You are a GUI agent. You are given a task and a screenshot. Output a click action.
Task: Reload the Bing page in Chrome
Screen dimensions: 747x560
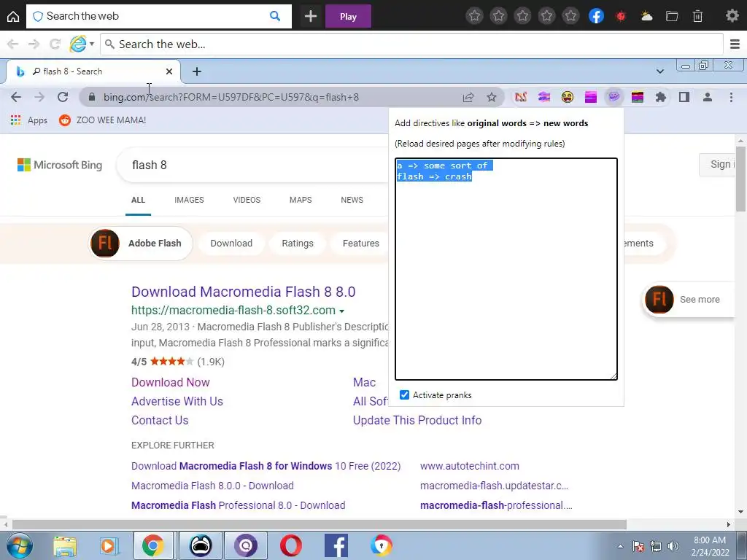[63, 97]
